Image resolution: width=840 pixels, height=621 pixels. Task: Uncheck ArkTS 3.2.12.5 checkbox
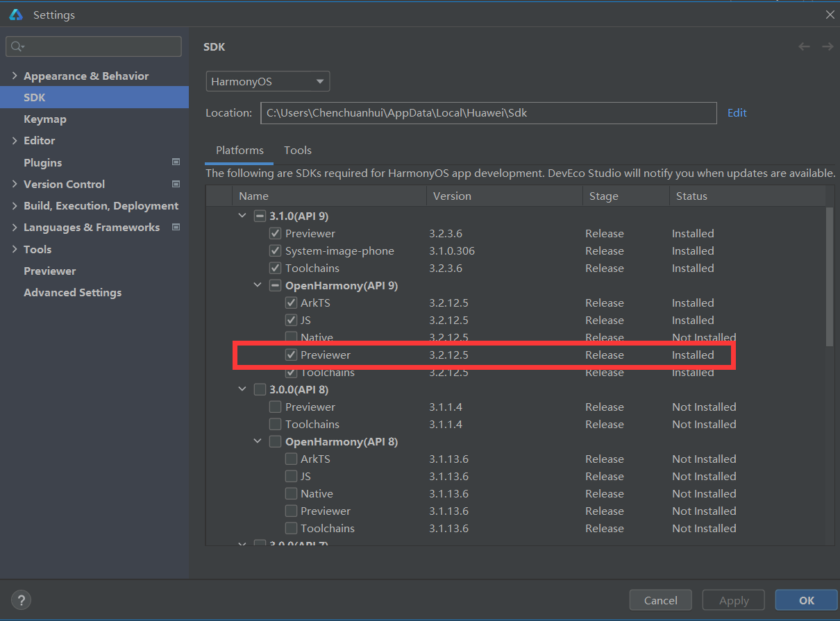(292, 303)
